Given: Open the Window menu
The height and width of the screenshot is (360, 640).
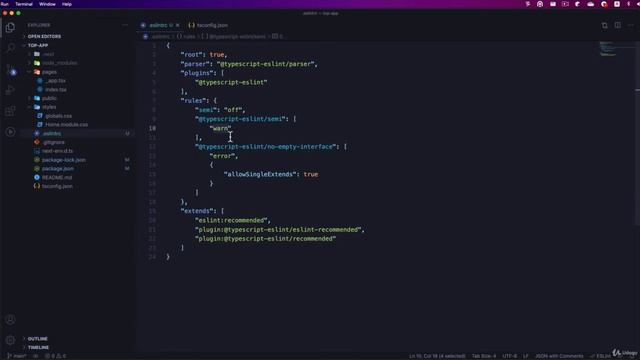Looking at the screenshot, I should click(47, 4).
